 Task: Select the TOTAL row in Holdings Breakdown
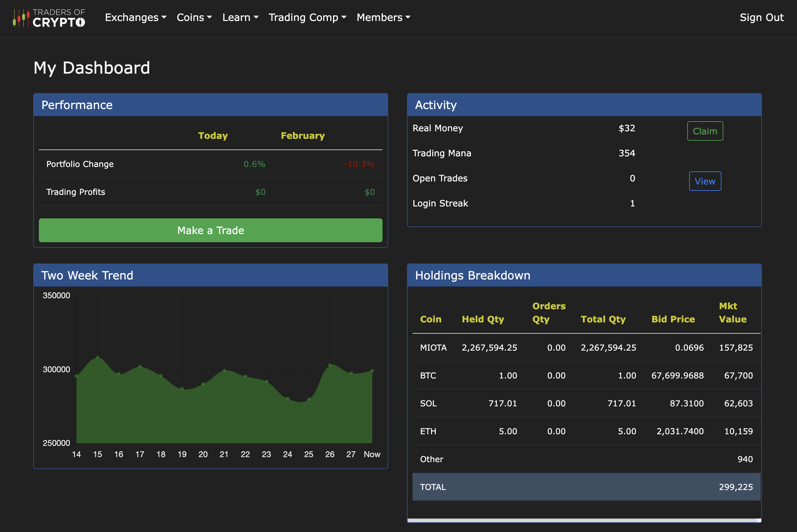tap(584, 487)
